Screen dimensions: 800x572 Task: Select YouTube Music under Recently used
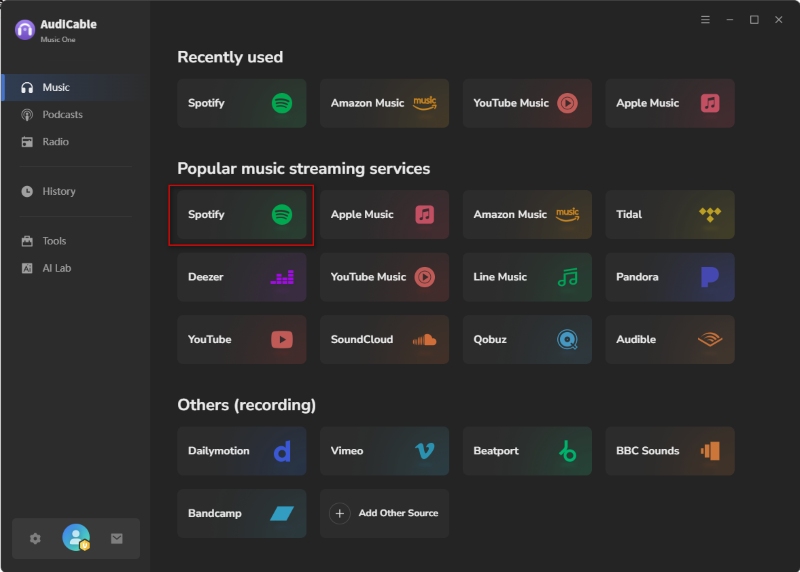point(527,103)
